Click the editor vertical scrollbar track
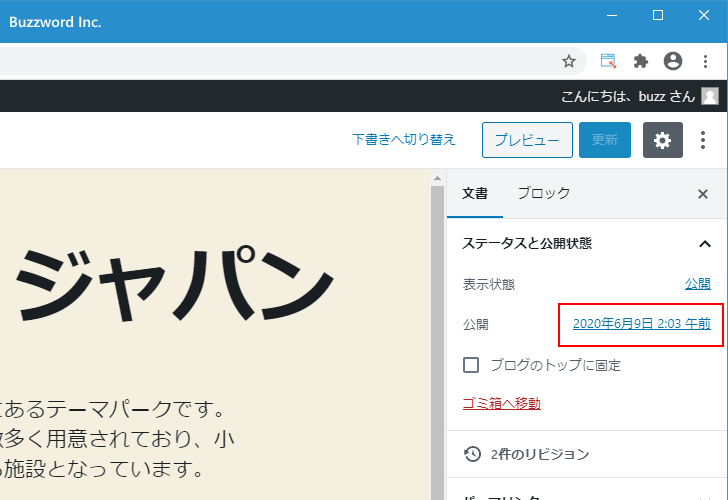Viewport: 728px width, 500px height. coord(437,343)
